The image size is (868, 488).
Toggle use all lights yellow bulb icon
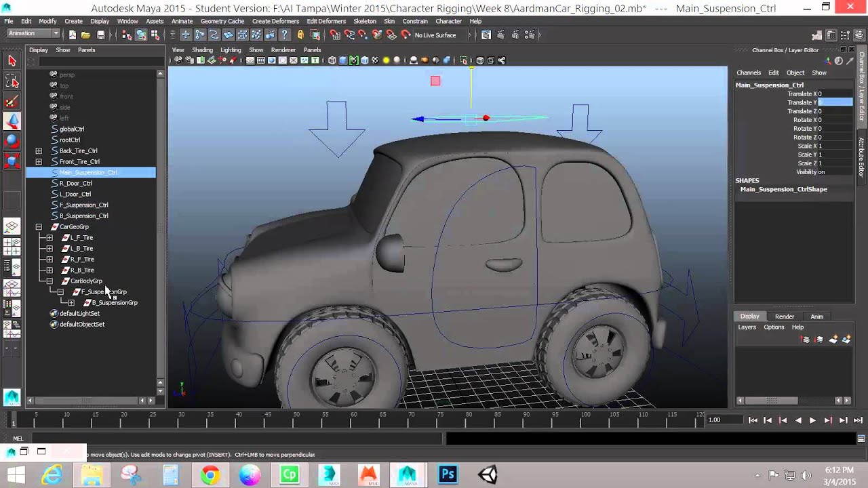click(386, 60)
